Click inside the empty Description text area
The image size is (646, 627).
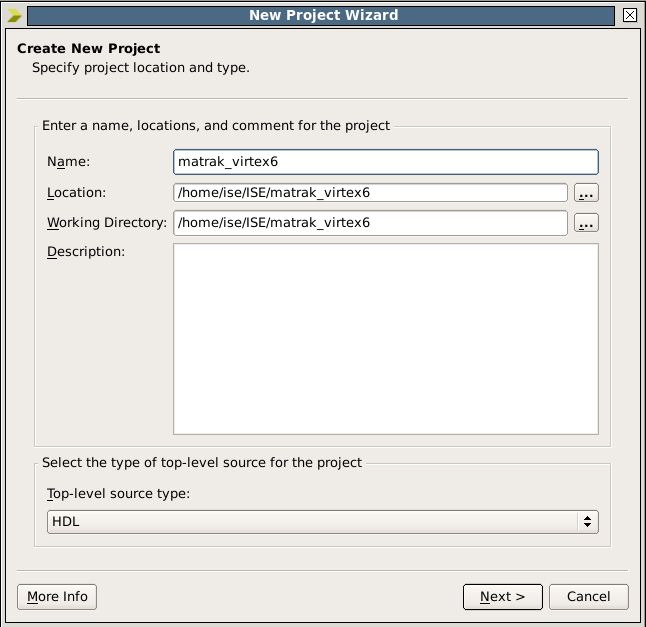point(385,339)
